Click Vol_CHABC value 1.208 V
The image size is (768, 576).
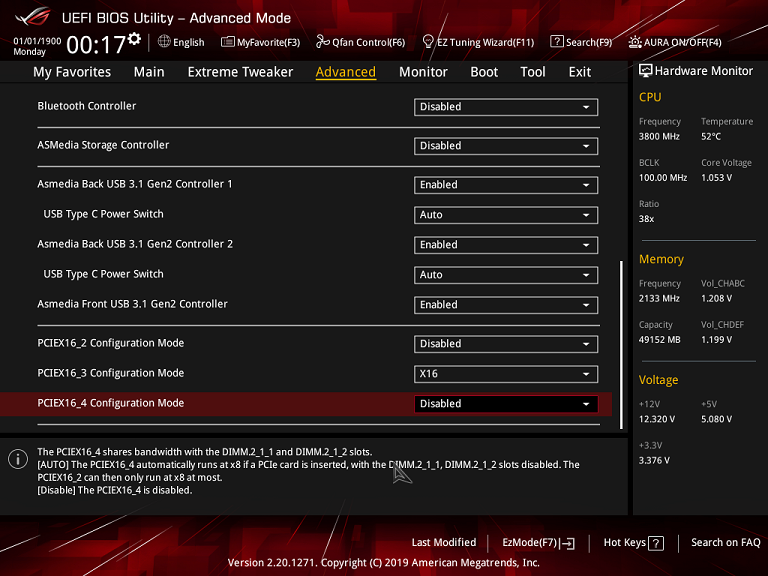[717, 299]
